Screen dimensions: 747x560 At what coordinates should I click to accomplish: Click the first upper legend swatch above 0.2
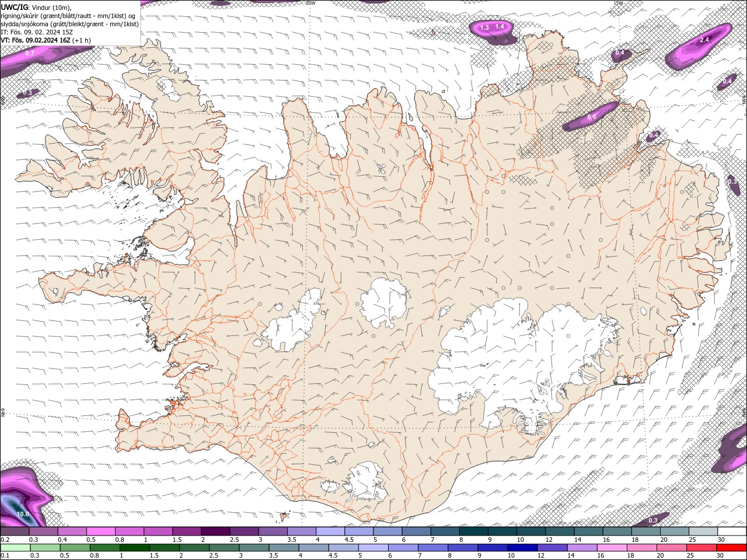(x=15, y=531)
